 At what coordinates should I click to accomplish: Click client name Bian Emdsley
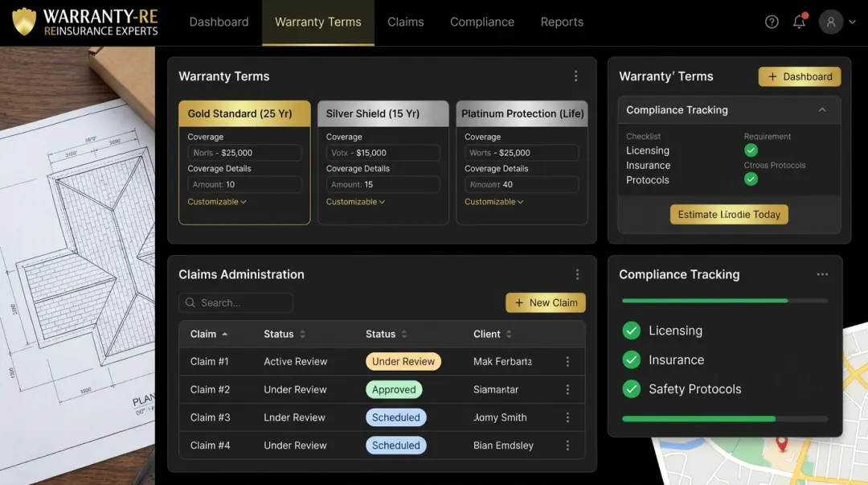point(503,446)
